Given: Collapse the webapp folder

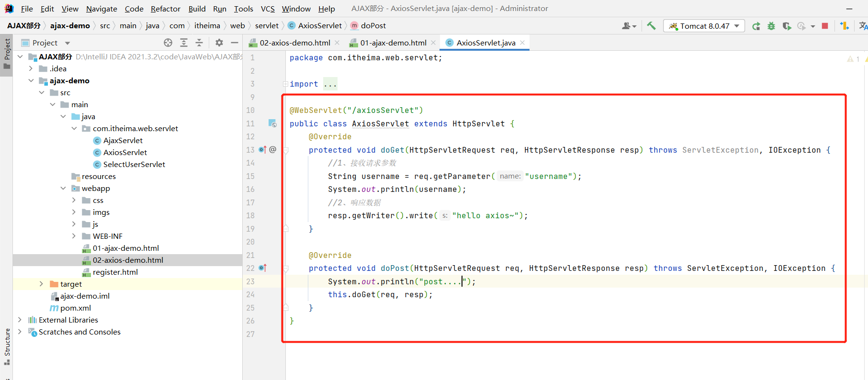Looking at the screenshot, I should point(63,188).
